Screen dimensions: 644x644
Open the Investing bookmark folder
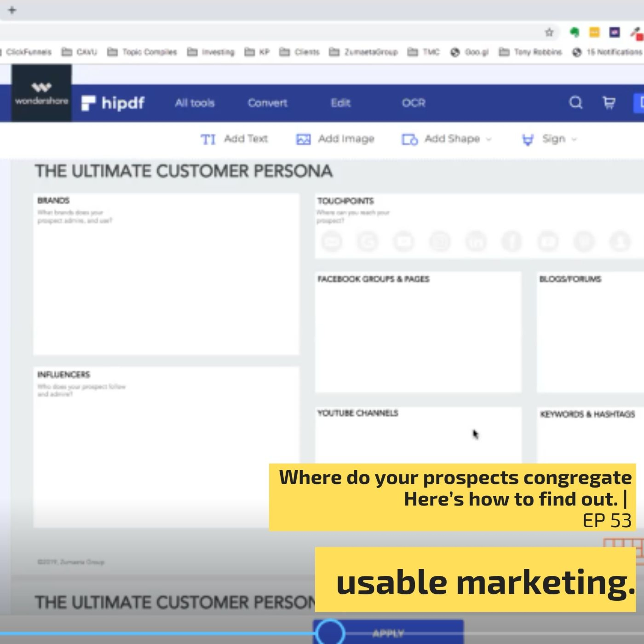pos(211,52)
